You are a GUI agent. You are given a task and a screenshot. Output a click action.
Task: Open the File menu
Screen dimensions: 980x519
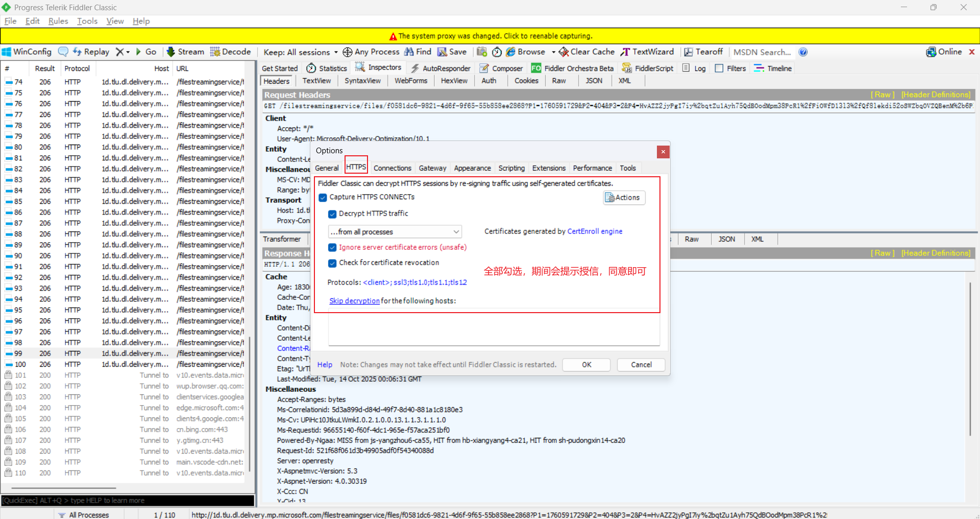10,21
